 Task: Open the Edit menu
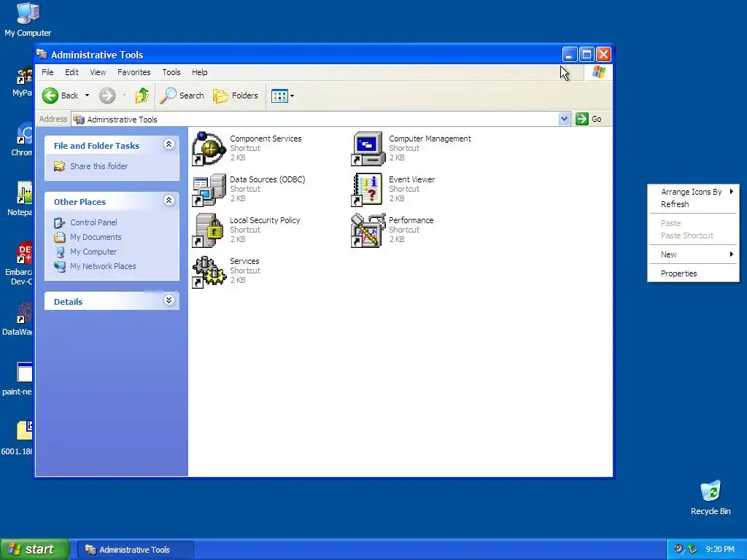(x=71, y=72)
